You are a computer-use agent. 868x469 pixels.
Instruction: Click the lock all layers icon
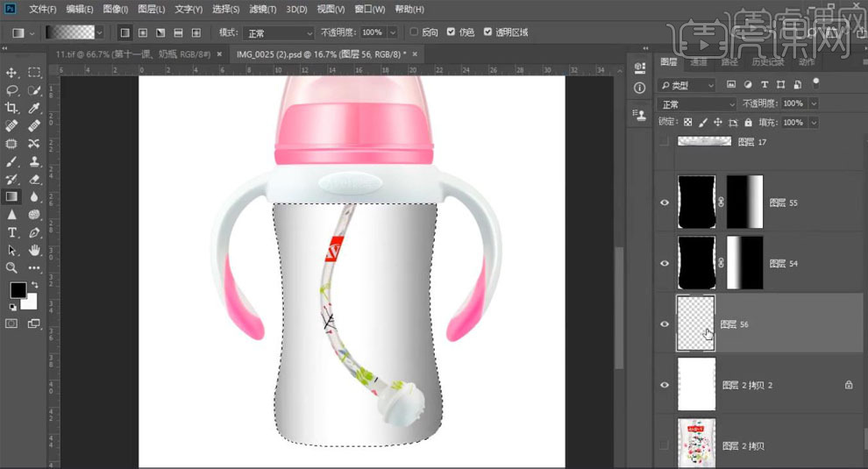tap(750, 123)
